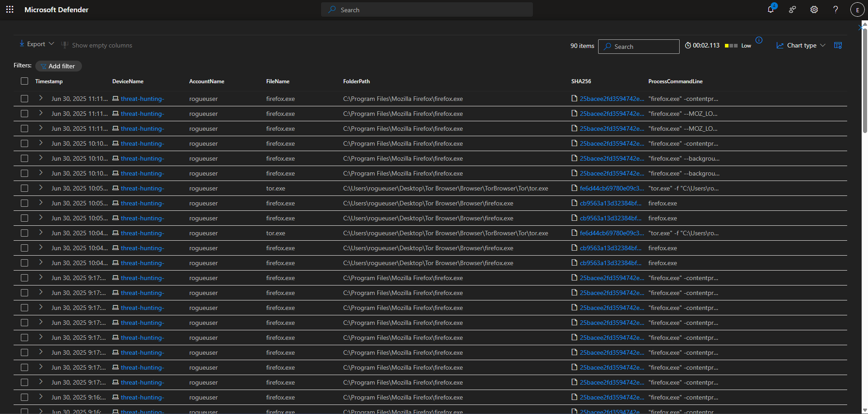868x414 pixels.
Task: Open threat-hunting- device link in first row
Action: point(142,99)
